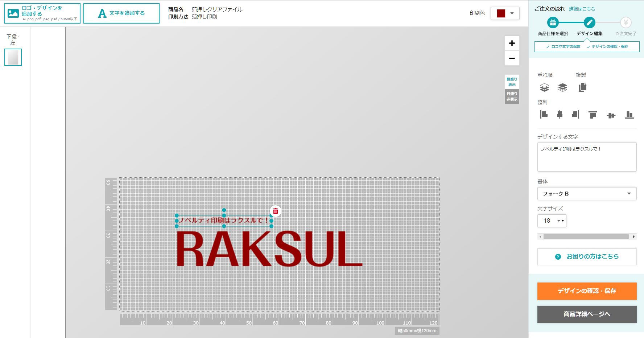Click the 商品仕様を選択 gift step icon
644x338 pixels.
pyautogui.click(x=553, y=22)
